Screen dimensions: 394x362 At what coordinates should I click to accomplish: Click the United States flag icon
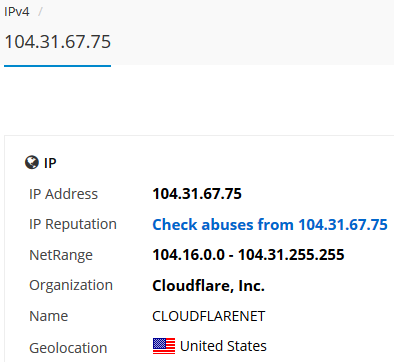[164, 346]
